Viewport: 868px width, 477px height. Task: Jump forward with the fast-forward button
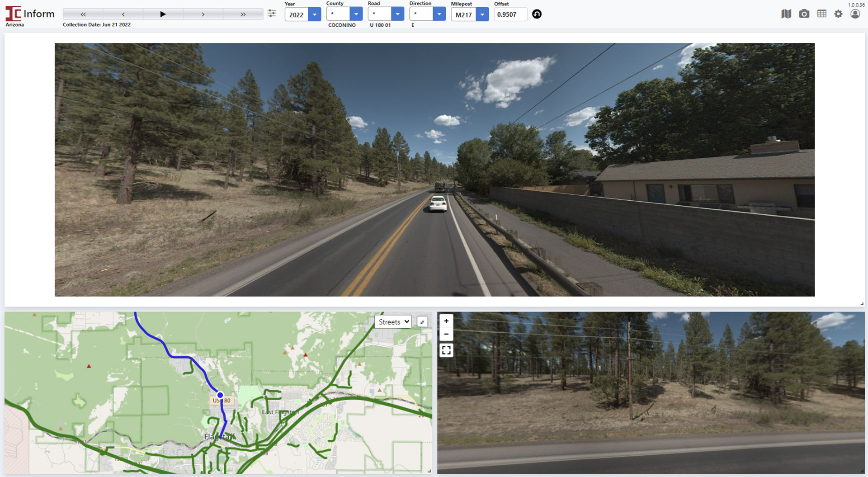point(243,14)
